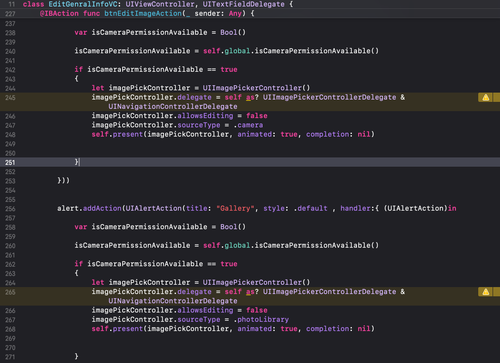Click line number 265 in the gutter

point(10,292)
